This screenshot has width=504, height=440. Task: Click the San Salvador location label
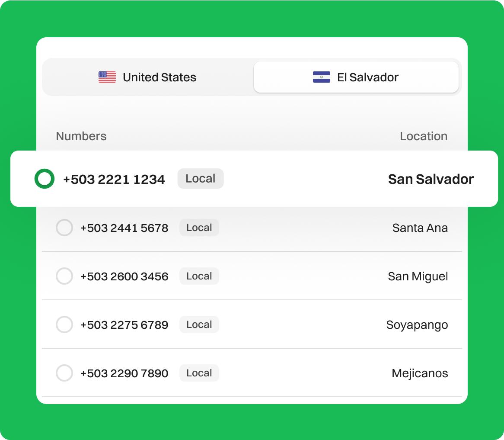coord(431,179)
